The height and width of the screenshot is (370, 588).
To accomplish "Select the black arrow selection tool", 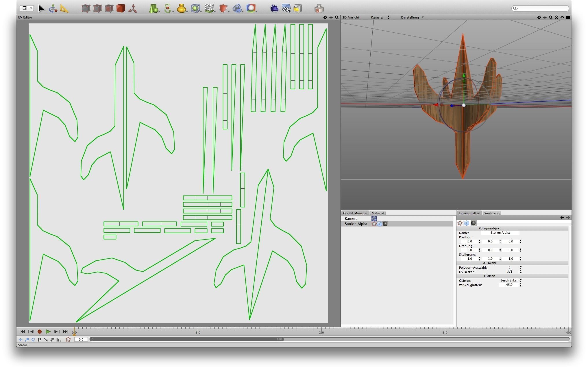I will click(x=41, y=9).
